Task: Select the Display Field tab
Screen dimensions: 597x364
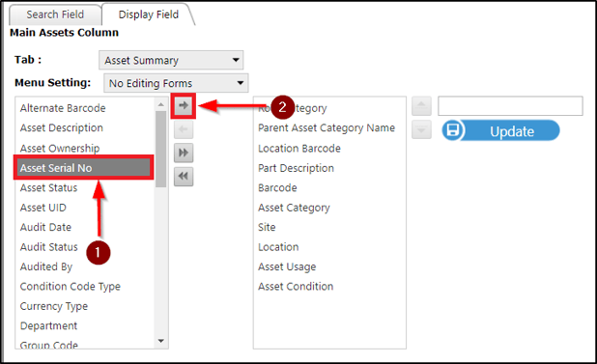Action: 149,14
